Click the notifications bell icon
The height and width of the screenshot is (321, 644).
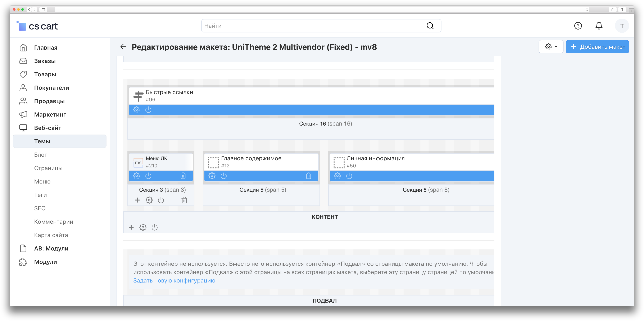[x=599, y=26]
